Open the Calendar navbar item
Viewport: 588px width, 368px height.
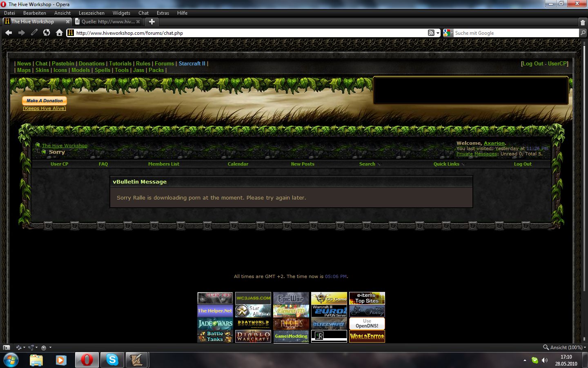point(238,164)
